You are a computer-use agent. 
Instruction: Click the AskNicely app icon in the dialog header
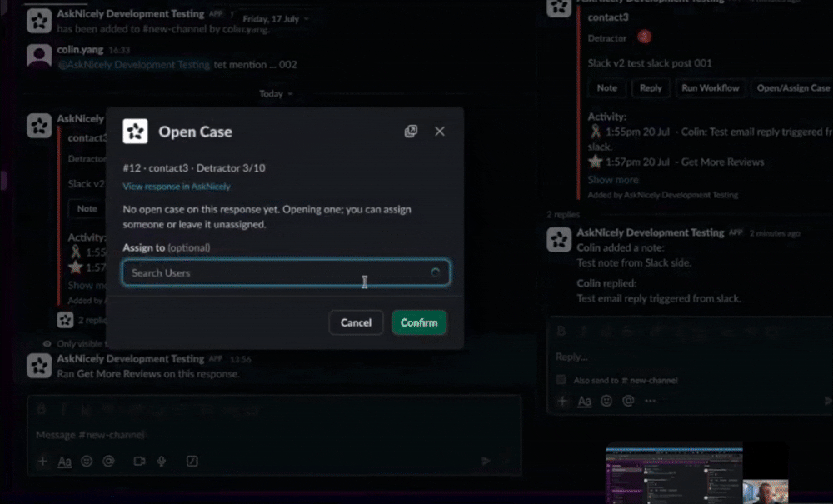(x=136, y=131)
